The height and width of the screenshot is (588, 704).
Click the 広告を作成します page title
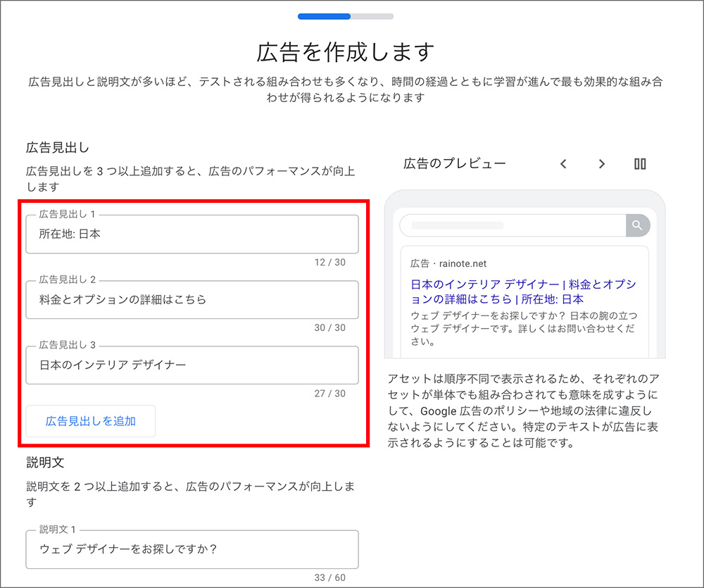click(x=346, y=51)
